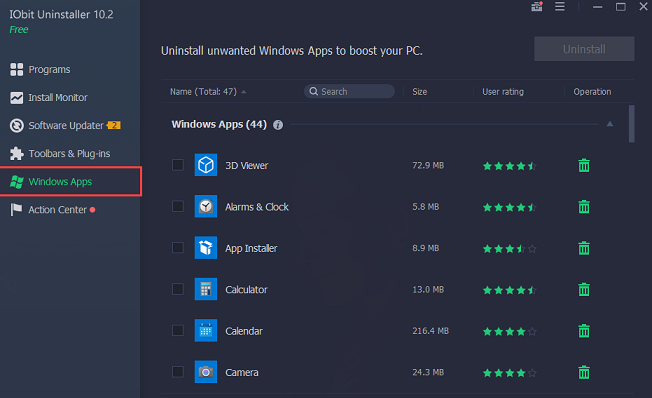
Task: Click the Calculator star rating
Action: [509, 290]
